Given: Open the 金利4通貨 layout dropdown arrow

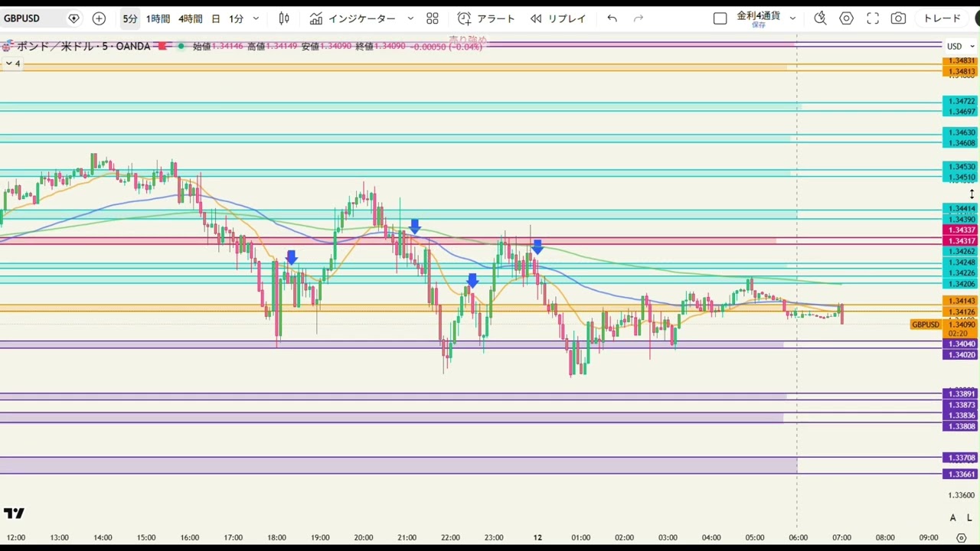Looking at the screenshot, I should [x=792, y=18].
